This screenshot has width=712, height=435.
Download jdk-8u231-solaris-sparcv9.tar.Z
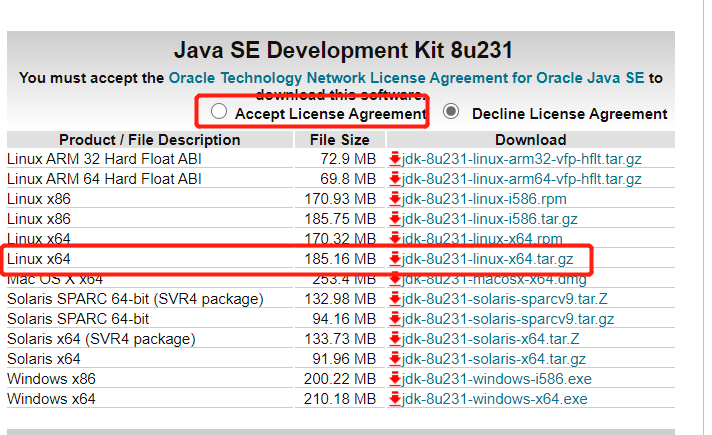tap(504, 299)
